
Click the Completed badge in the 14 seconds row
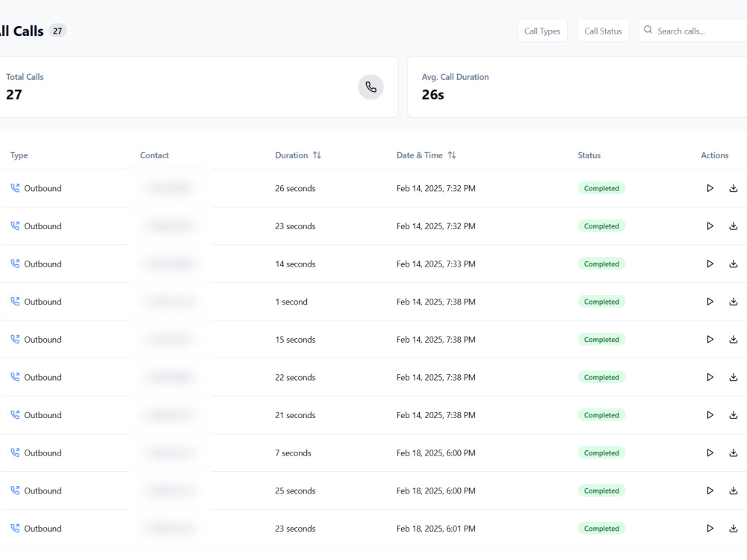point(601,264)
